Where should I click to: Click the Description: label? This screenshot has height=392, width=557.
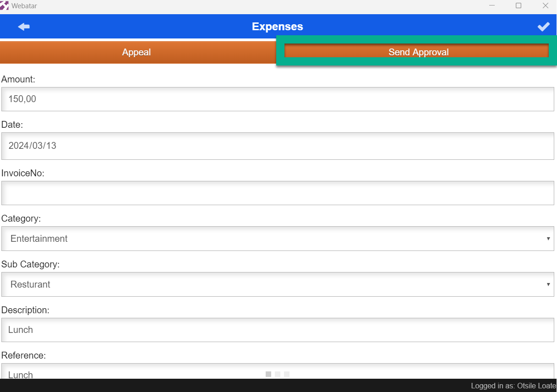[25, 310]
